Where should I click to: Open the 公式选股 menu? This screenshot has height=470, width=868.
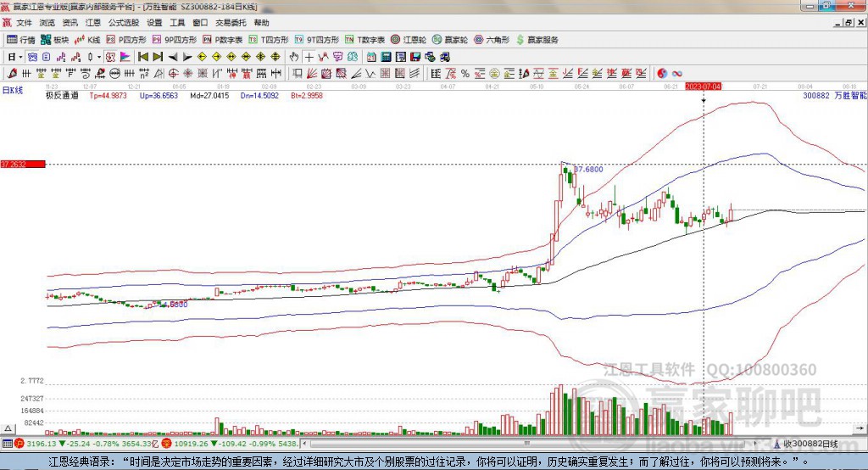pyautogui.click(x=124, y=23)
